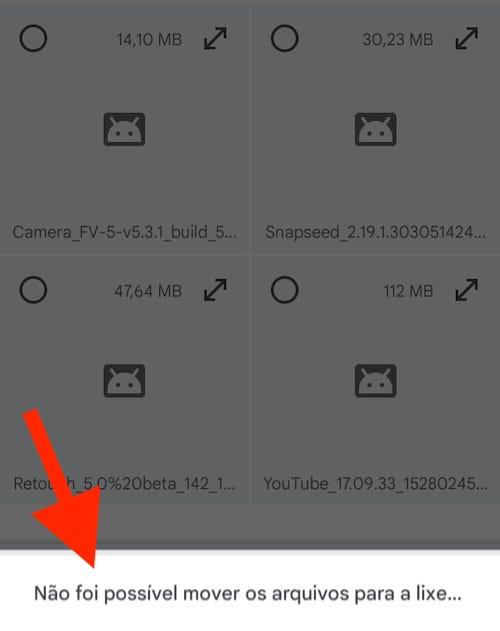The height and width of the screenshot is (631, 500).
Task: Open the Snapseed APK Android icon
Action: point(375,129)
